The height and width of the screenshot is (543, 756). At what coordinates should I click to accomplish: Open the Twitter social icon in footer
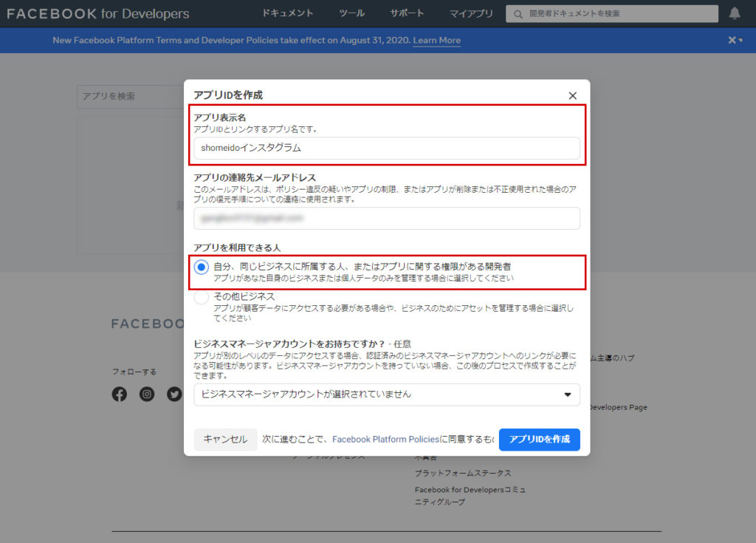tap(174, 395)
